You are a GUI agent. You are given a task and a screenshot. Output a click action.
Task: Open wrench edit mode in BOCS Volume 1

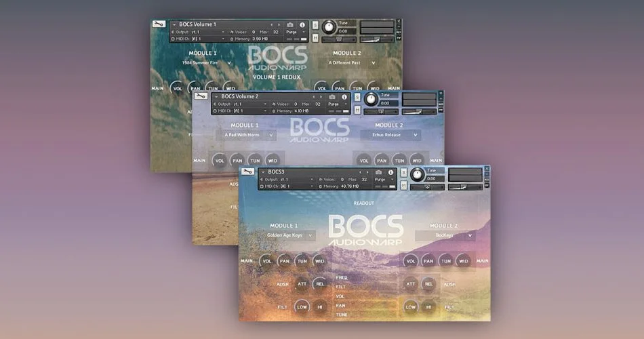pos(159,24)
